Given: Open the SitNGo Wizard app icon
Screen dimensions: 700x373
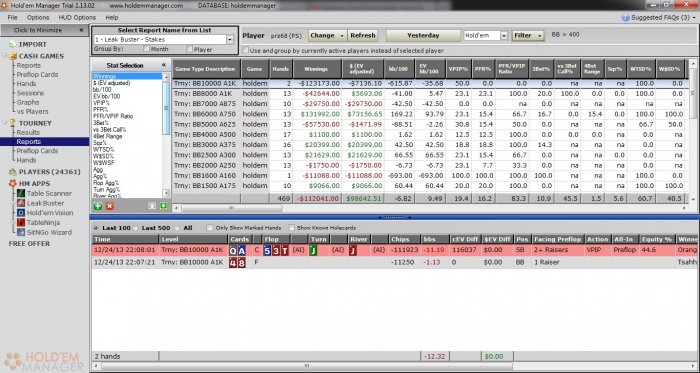Looking at the screenshot, I should point(21,232).
